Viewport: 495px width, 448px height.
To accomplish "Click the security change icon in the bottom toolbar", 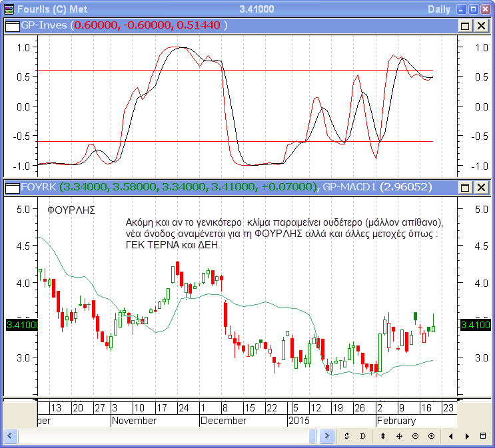I will point(346,436).
